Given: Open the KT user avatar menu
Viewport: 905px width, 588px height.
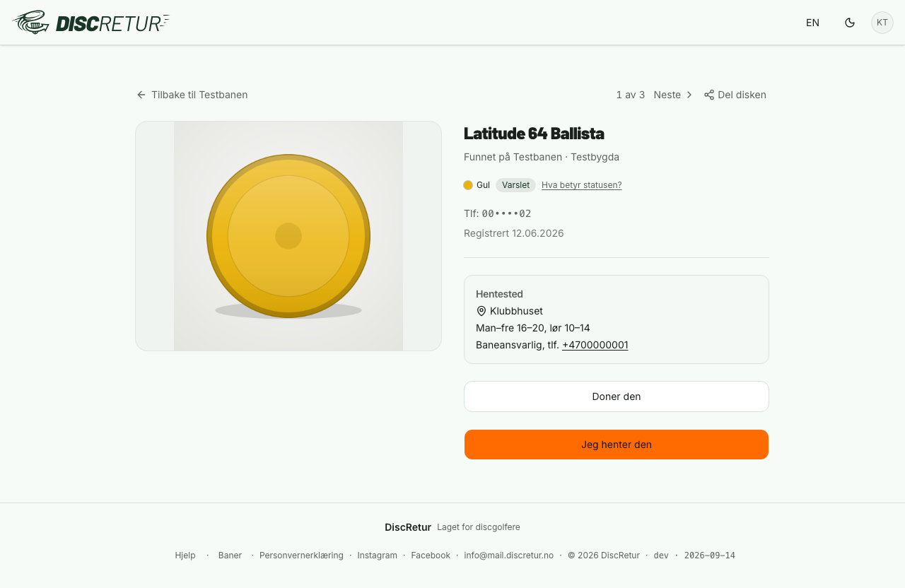Looking at the screenshot, I should coord(882,23).
